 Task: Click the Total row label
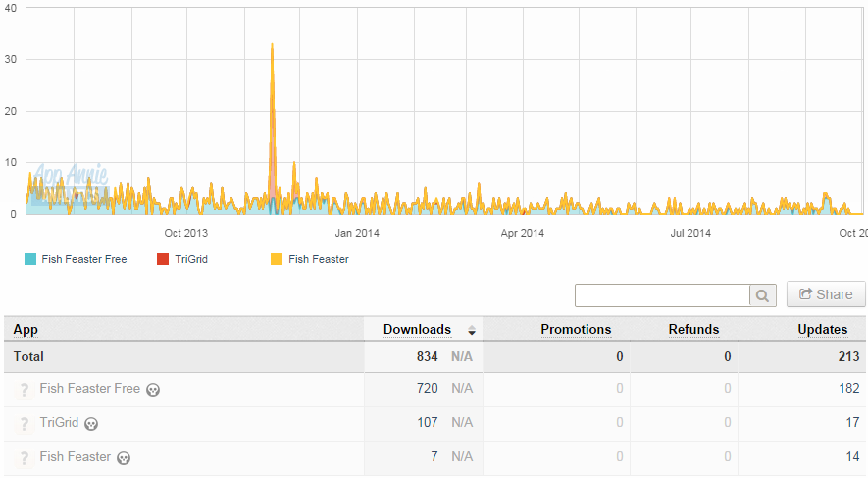coord(28,356)
